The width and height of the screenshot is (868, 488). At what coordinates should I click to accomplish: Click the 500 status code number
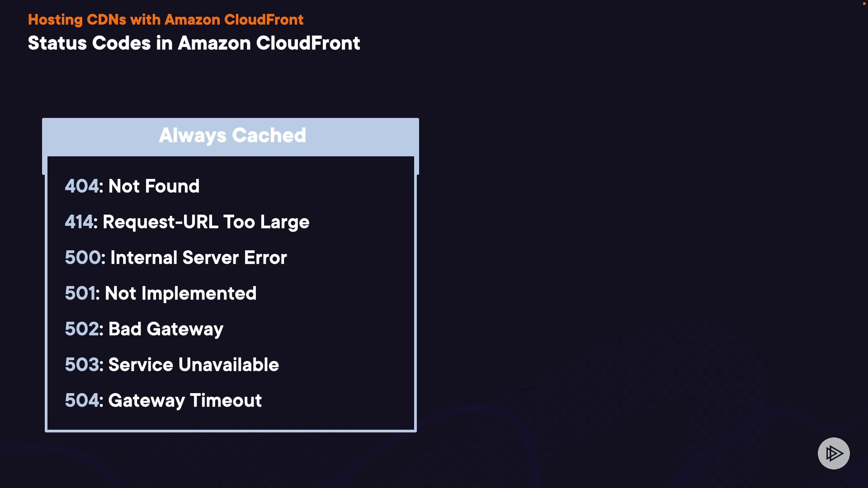tap(82, 258)
